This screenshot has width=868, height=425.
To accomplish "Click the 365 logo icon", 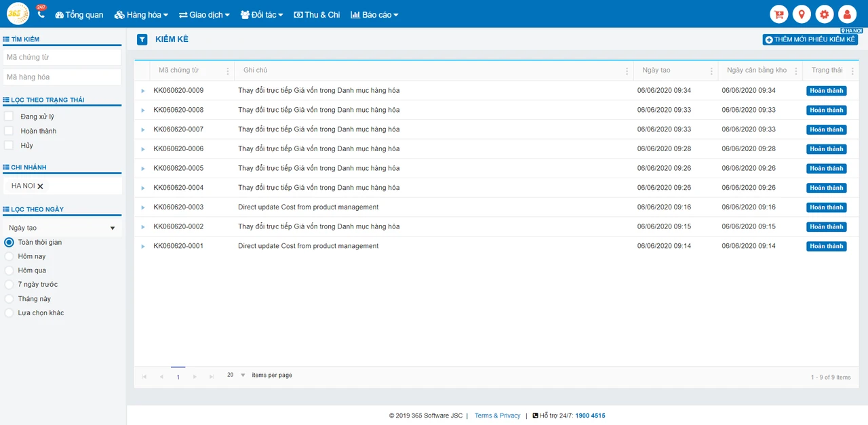I will coord(18,14).
